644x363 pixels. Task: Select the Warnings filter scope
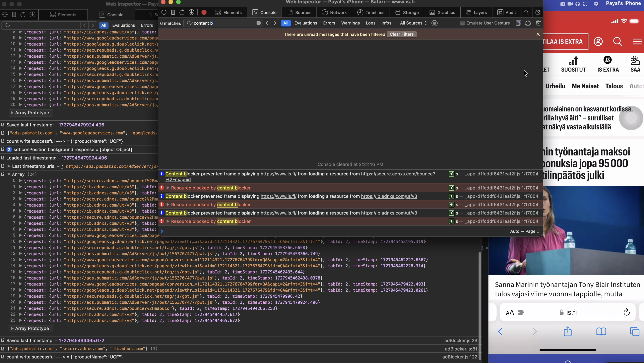pos(350,23)
